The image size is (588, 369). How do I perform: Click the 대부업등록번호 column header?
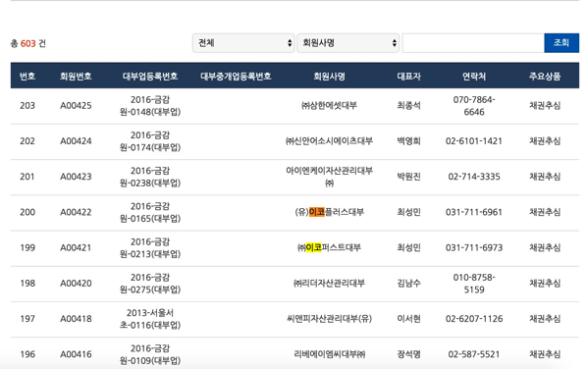click(150, 77)
